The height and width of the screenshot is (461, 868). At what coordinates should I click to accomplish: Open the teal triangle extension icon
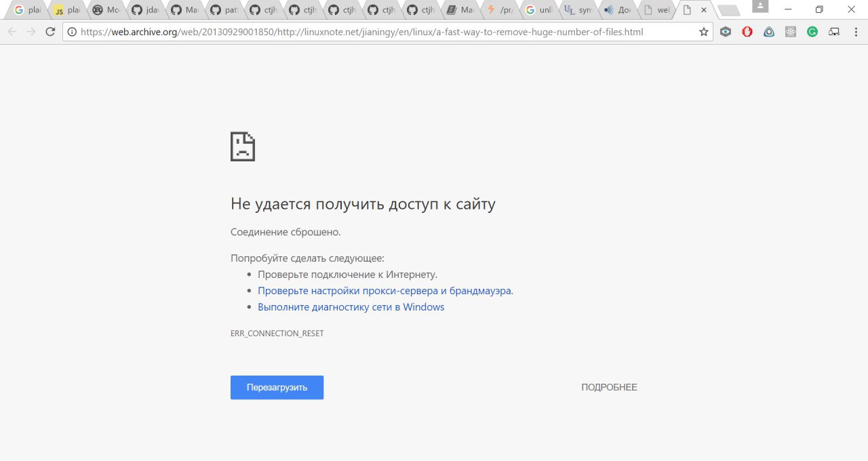pyautogui.click(x=769, y=32)
